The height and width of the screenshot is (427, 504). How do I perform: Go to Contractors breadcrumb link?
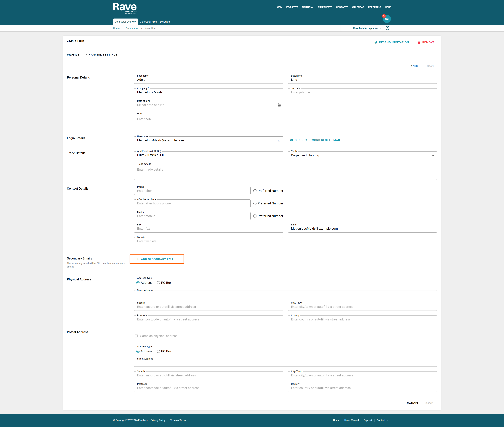[132, 28]
